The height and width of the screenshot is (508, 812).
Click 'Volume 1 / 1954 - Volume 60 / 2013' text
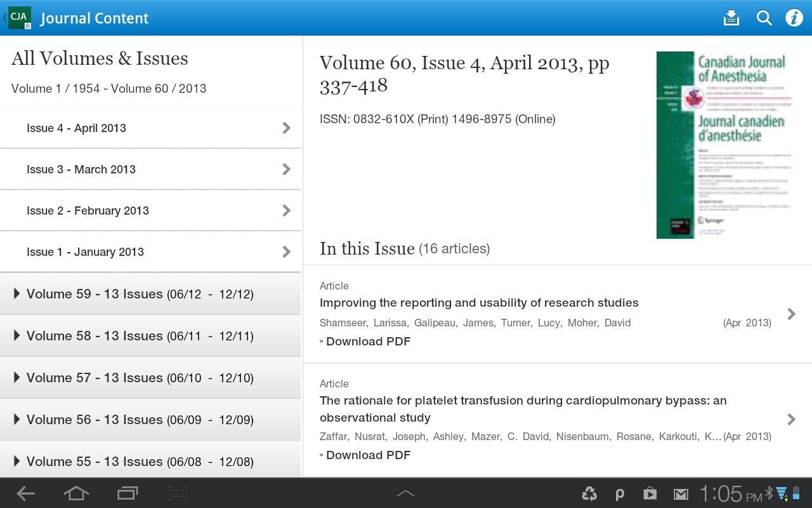click(x=108, y=89)
